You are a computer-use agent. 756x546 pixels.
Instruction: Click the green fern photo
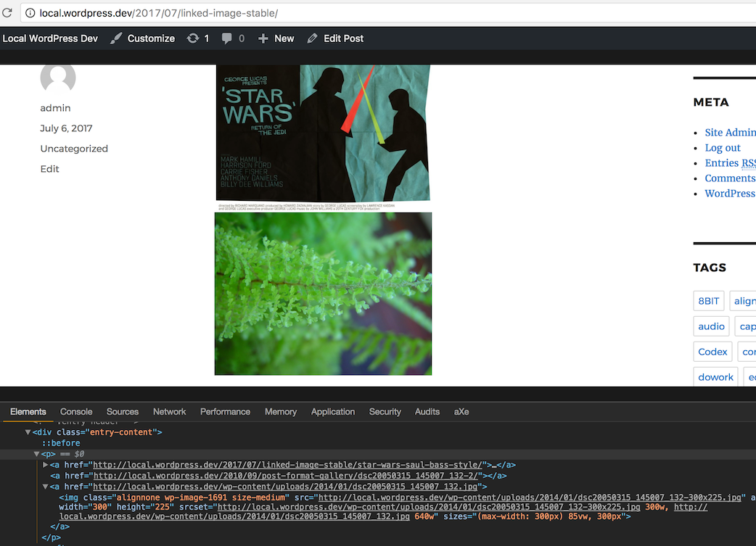click(323, 294)
